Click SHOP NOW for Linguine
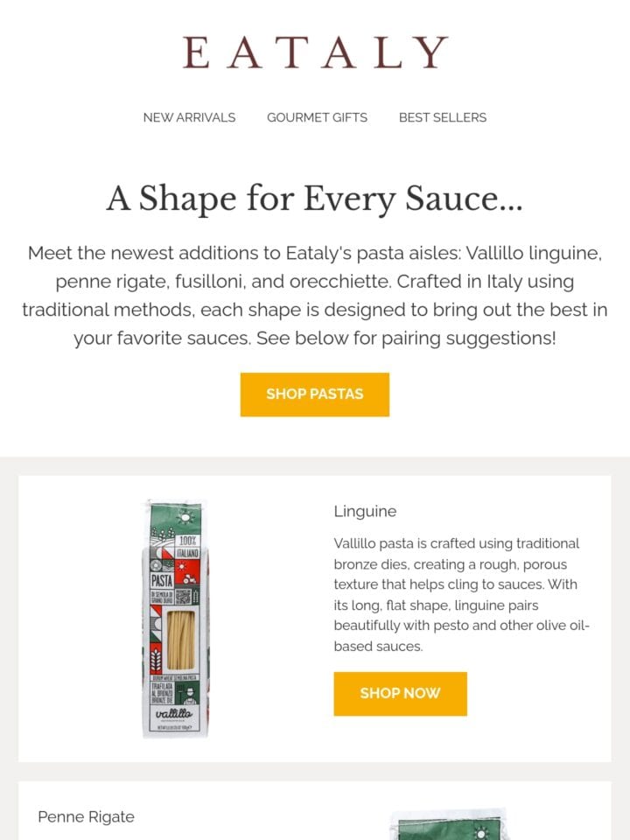 pos(400,694)
